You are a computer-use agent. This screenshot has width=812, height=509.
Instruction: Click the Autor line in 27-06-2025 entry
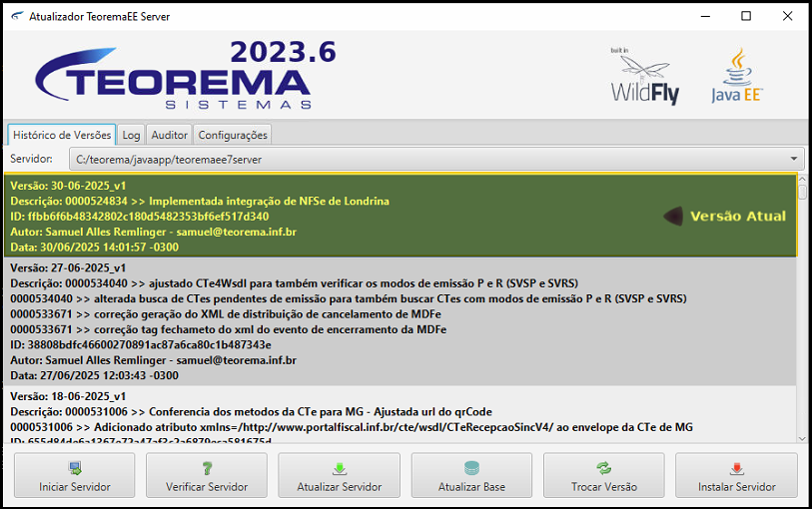tap(153, 360)
